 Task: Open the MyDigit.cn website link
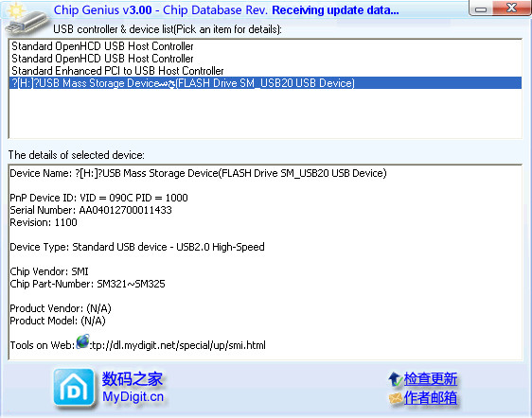click(x=133, y=396)
